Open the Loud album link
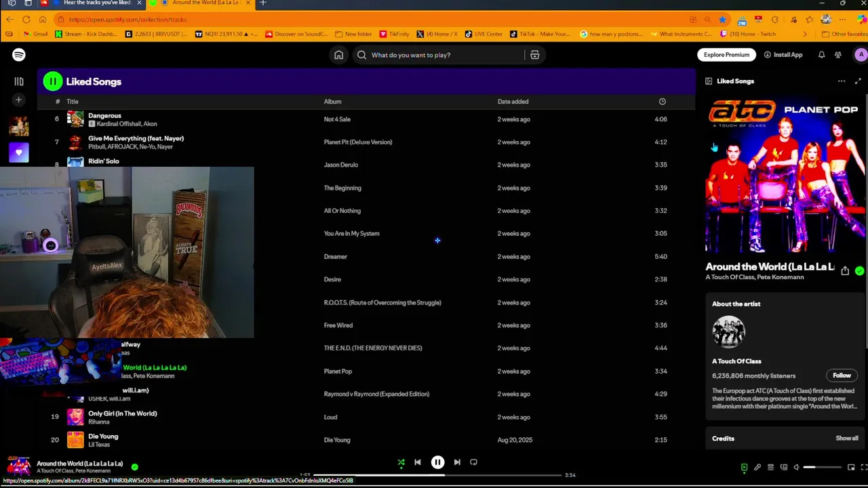This screenshot has height=488, width=868. (330, 418)
